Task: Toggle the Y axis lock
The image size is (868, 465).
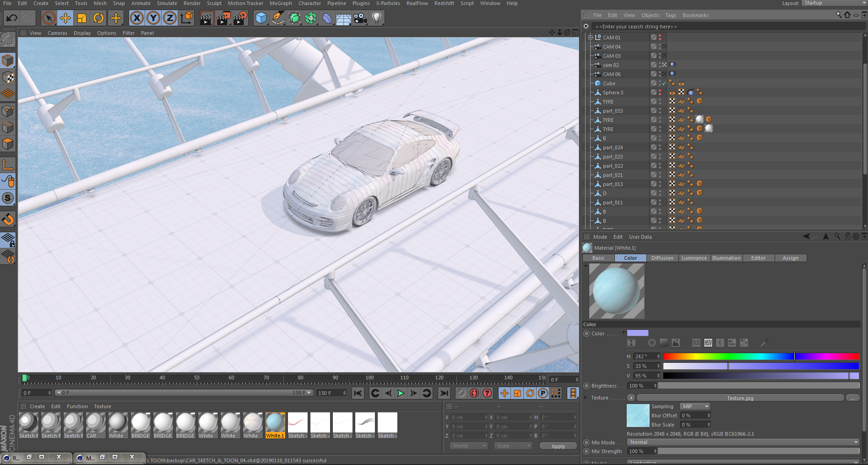Action: tap(153, 18)
